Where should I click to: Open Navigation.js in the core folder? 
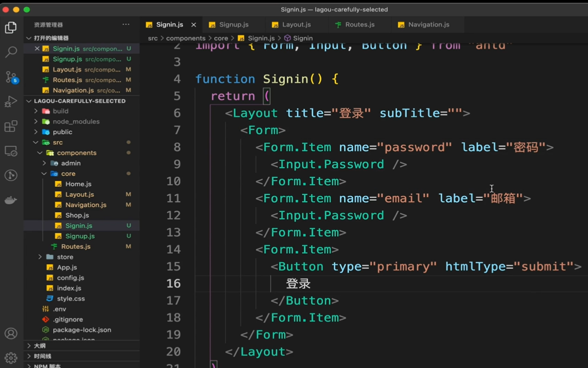86,205
